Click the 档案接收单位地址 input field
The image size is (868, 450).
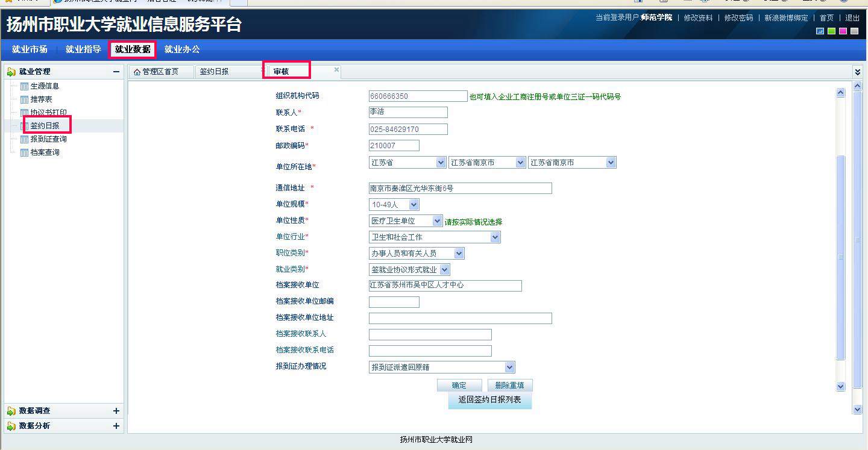coord(460,318)
